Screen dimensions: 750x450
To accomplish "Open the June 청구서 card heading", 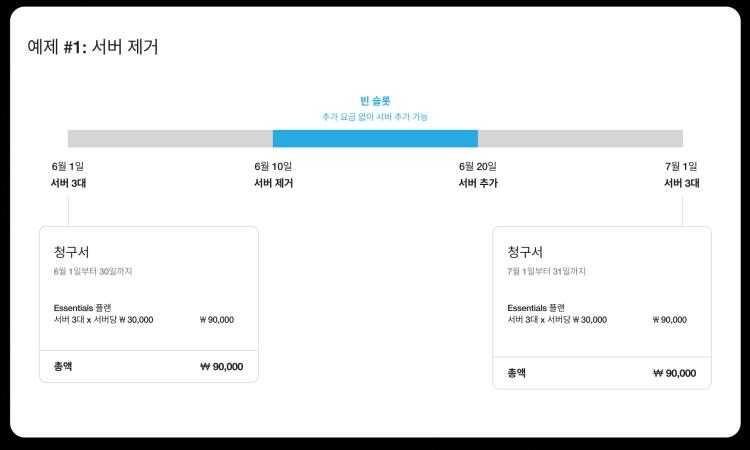I will click(x=72, y=252).
